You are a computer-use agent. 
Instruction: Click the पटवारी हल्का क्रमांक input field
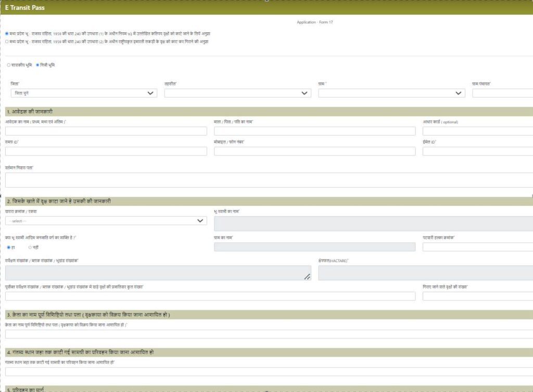tap(478, 247)
